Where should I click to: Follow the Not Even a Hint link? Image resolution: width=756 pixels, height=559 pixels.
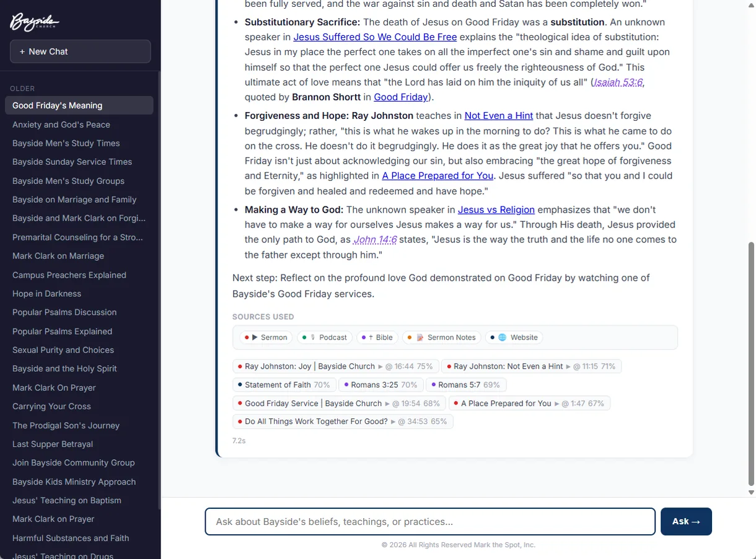click(x=499, y=115)
